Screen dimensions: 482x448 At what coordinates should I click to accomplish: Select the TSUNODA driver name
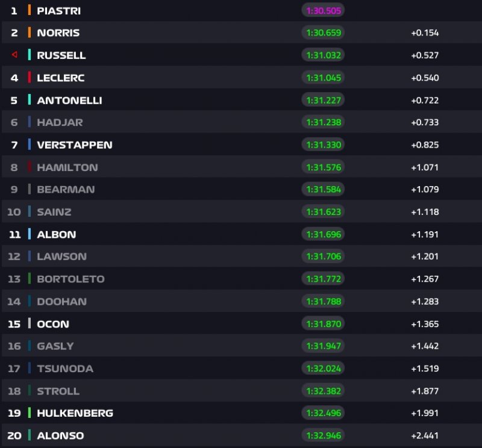click(x=65, y=368)
